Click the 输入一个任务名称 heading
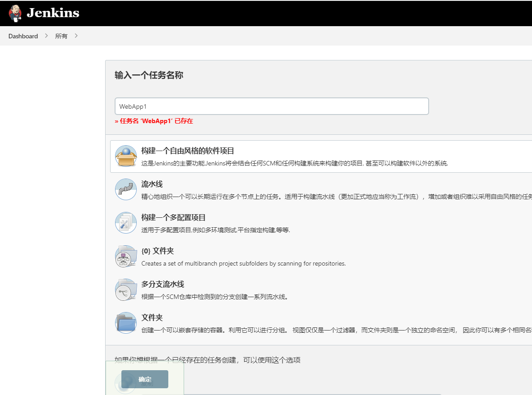The width and height of the screenshot is (532, 395). [149, 75]
